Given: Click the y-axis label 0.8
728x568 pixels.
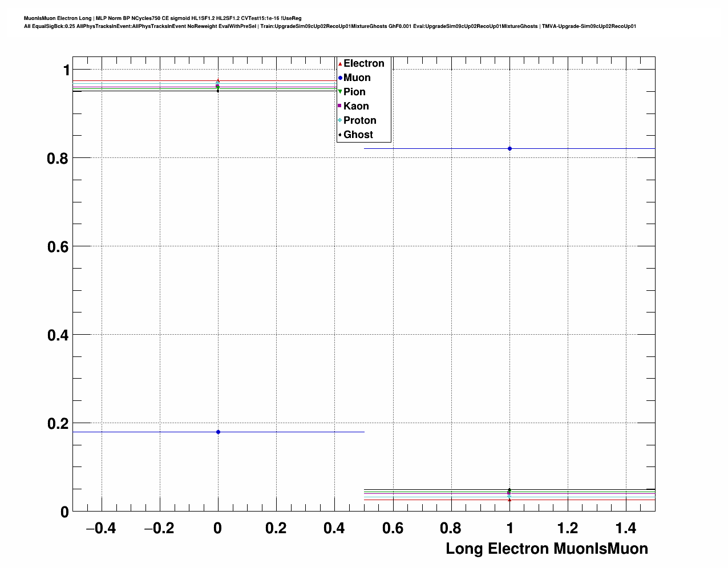Looking at the screenshot, I should point(57,159).
